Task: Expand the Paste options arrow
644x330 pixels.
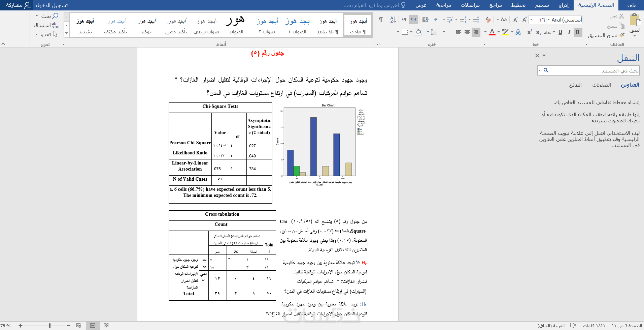Action: (x=635, y=36)
